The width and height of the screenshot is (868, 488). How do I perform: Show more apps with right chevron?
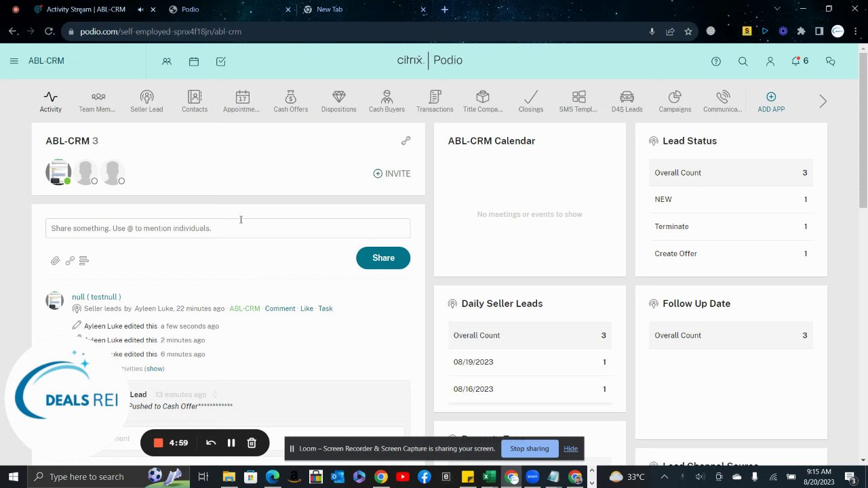[x=823, y=102]
